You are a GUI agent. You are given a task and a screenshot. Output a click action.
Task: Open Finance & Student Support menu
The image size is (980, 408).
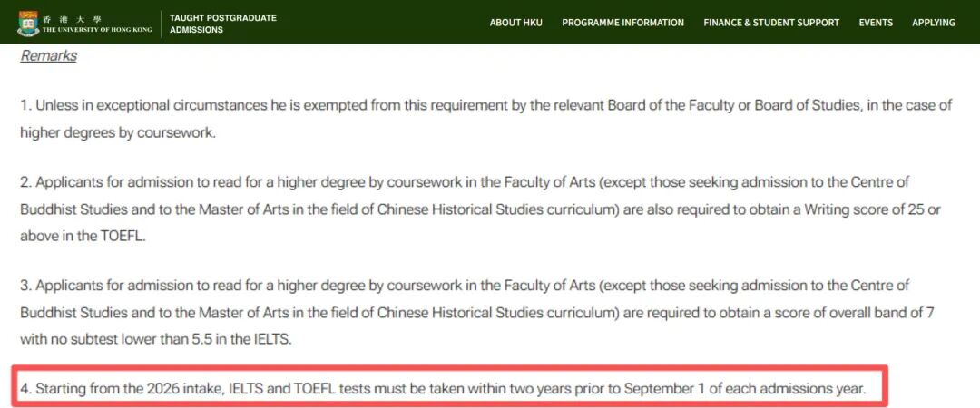[771, 23]
